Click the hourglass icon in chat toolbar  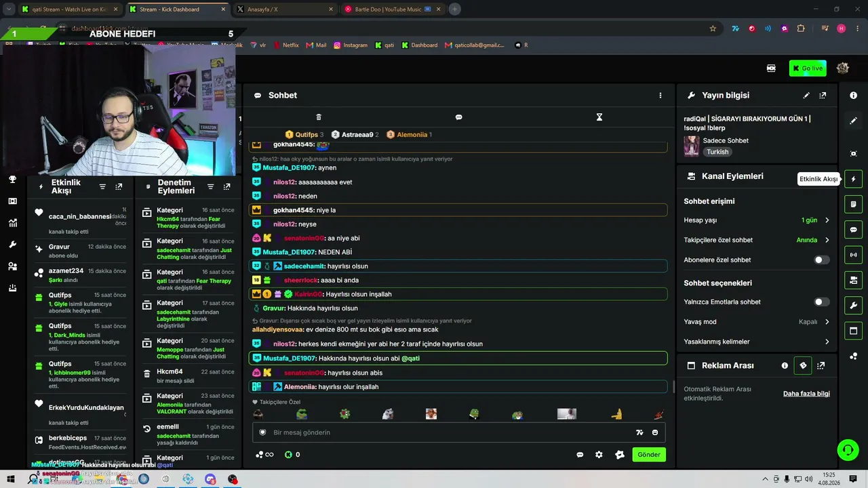tap(599, 117)
